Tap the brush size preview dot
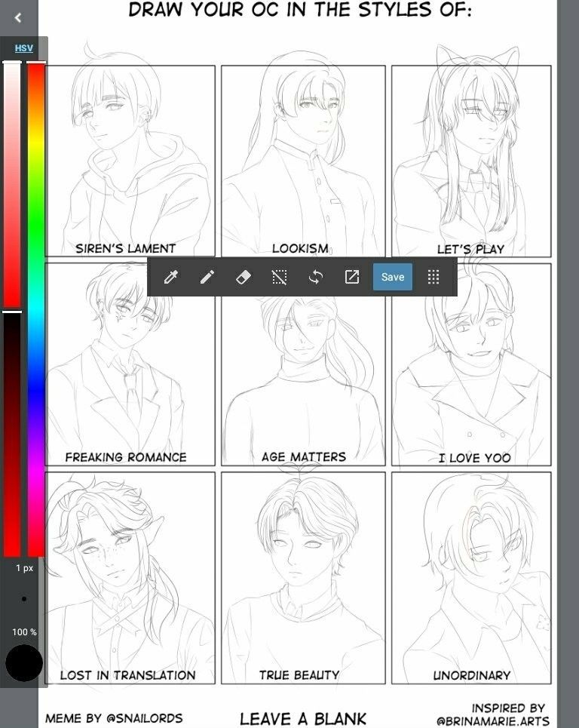This screenshot has height=728, width=579. [x=24, y=599]
